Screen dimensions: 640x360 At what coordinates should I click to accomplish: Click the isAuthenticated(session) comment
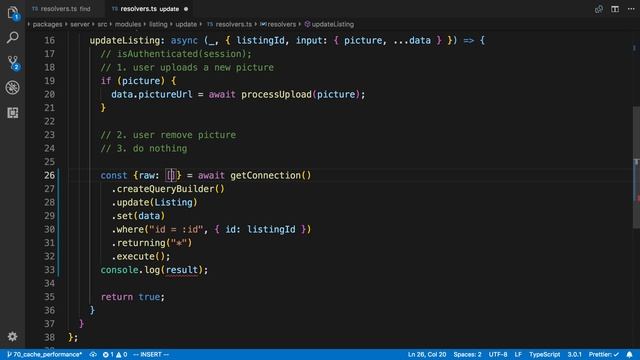(x=176, y=54)
